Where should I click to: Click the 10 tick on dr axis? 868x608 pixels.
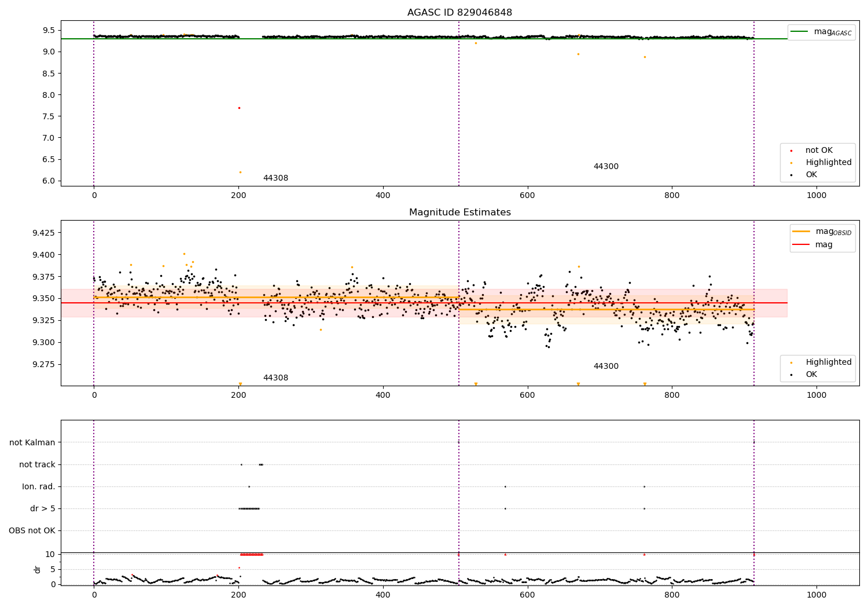tap(50, 554)
